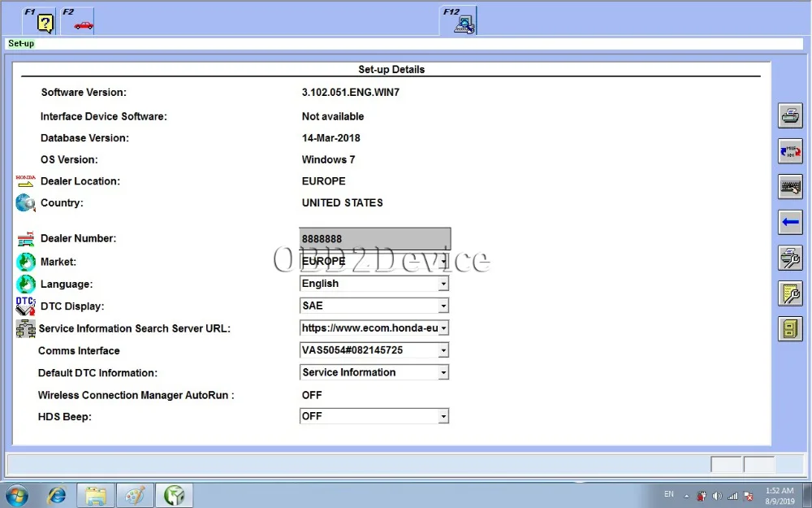Open File Explorer from the taskbar
This screenshot has height=508, width=812.
95,496
